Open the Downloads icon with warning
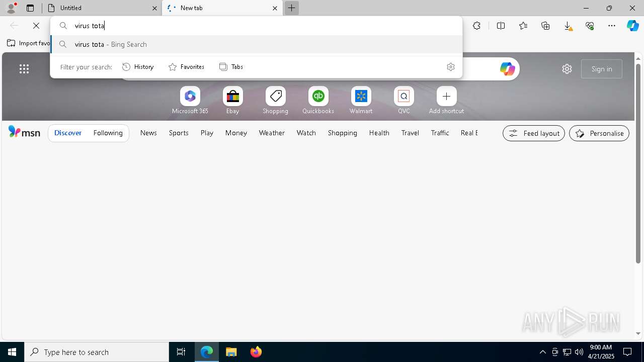 pyautogui.click(x=568, y=26)
